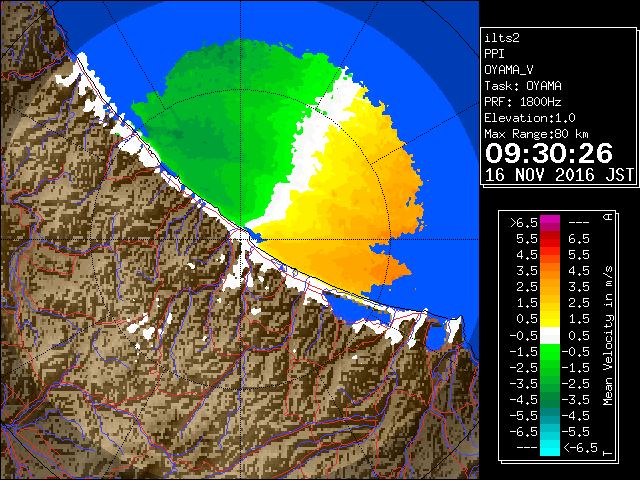Click the dark green swatch near -4.5
The width and height of the screenshot is (640, 480).
pyautogui.click(x=550, y=400)
